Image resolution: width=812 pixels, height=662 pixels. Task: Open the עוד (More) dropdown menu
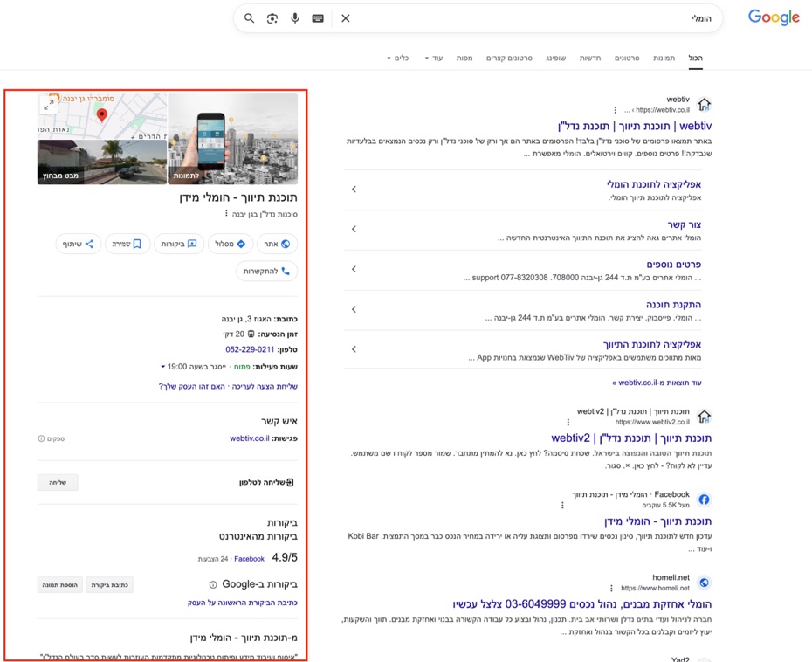click(433, 59)
